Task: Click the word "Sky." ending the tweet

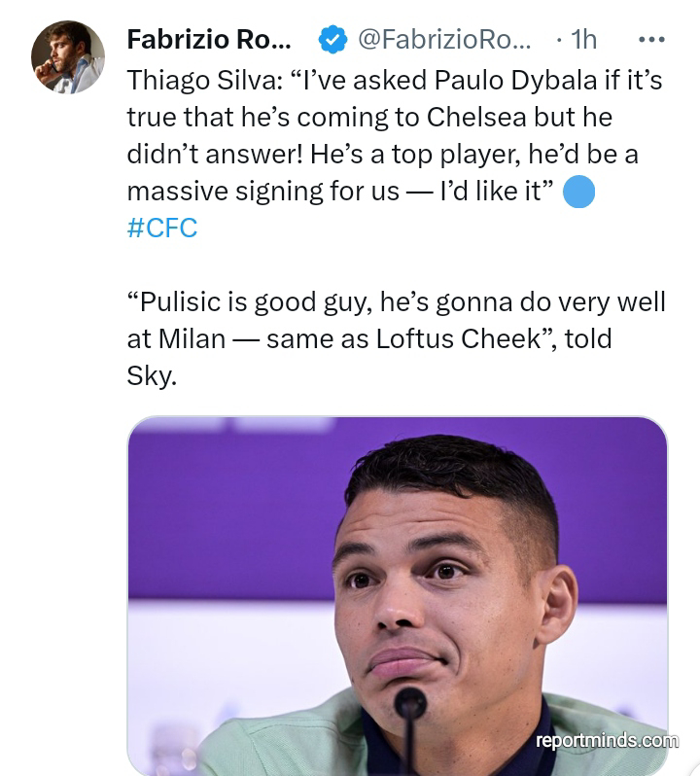Action: tap(152, 376)
